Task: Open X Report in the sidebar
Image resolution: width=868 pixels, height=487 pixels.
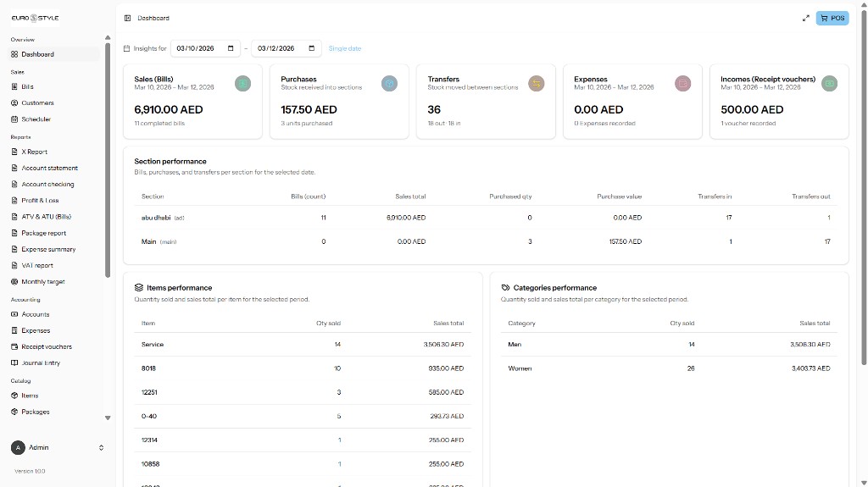Action: pos(55,152)
